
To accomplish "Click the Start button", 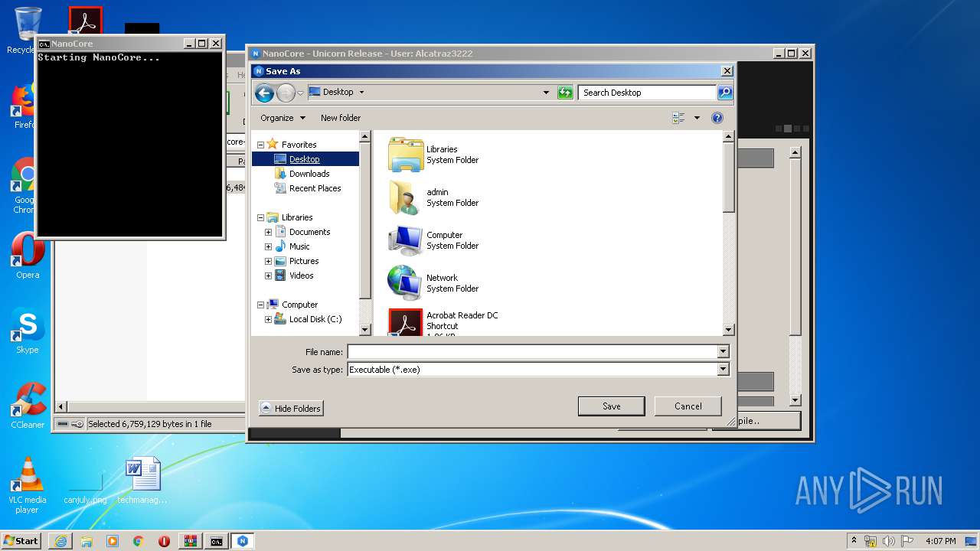I will click(x=21, y=541).
